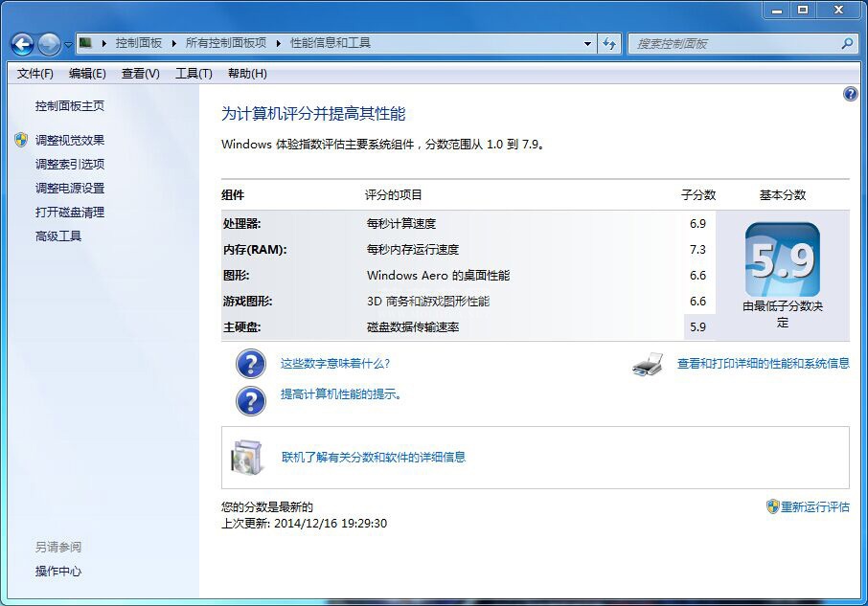Click question icon beside 提高计算机性能的提示
Image resolution: width=868 pixels, height=606 pixels.
tap(251, 401)
